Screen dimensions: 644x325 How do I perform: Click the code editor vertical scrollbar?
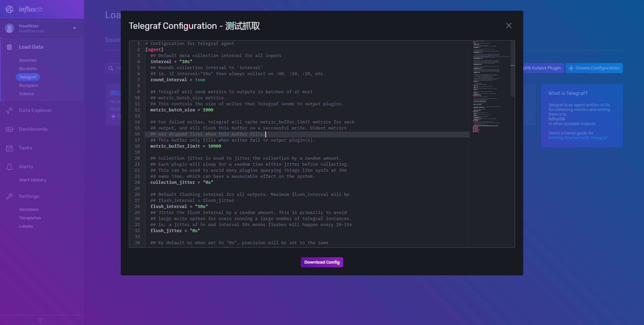(513, 69)
